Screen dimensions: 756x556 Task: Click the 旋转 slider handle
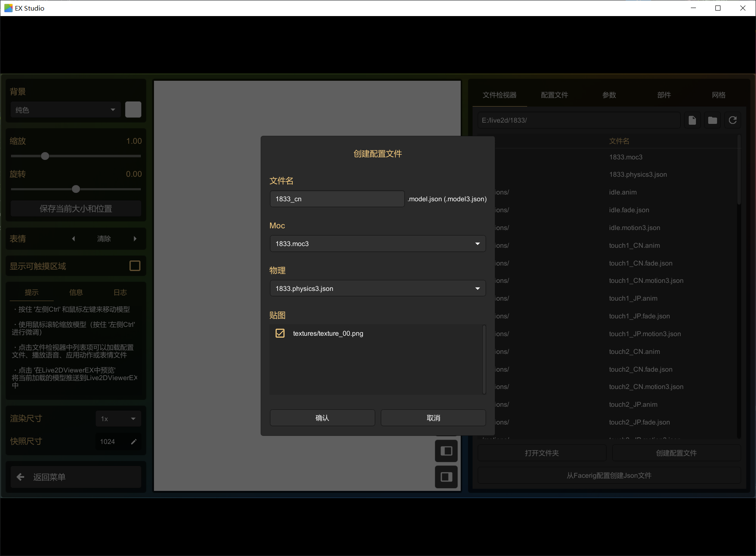tap(76, 189)
